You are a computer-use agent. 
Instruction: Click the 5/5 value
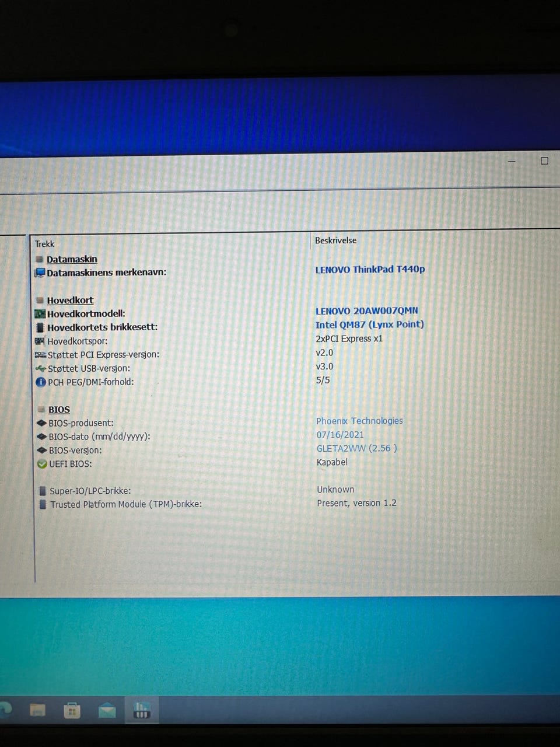pyautogui.click(x=323, y=380)
